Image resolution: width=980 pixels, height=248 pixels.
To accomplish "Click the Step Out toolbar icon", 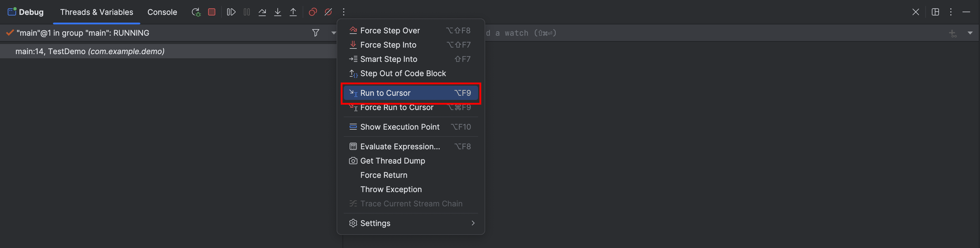I will 293,12.
